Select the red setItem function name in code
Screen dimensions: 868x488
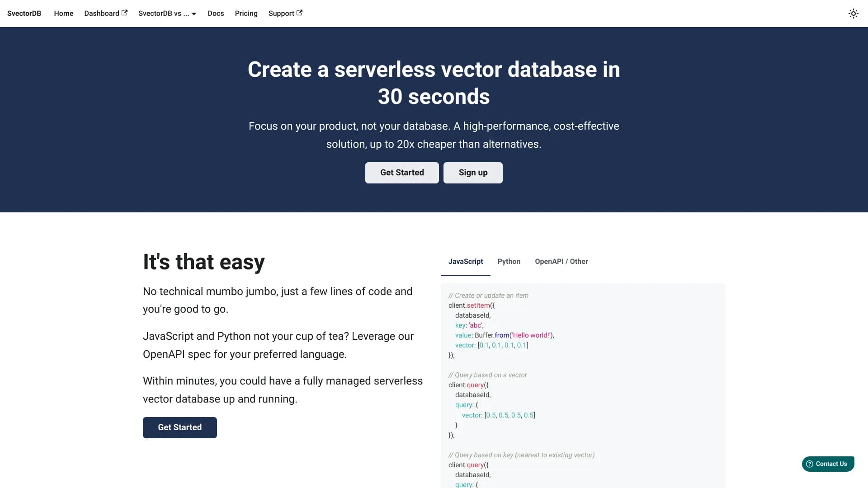[478, 305]
